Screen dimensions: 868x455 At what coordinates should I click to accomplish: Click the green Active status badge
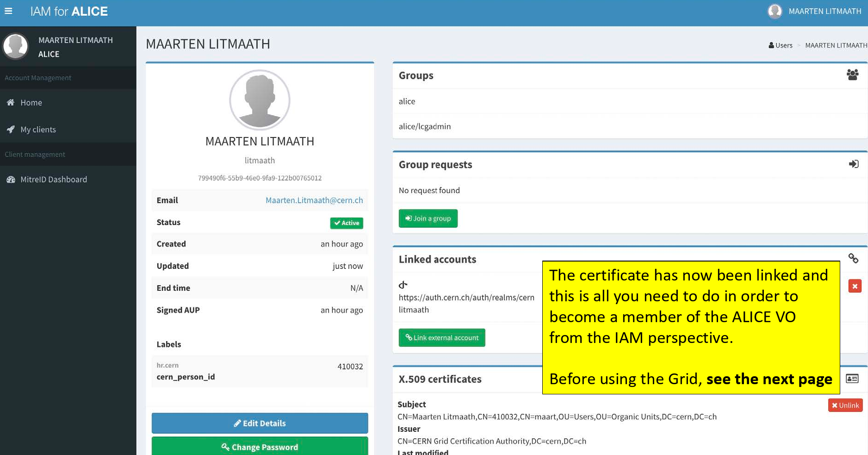(x=347, y=223)
